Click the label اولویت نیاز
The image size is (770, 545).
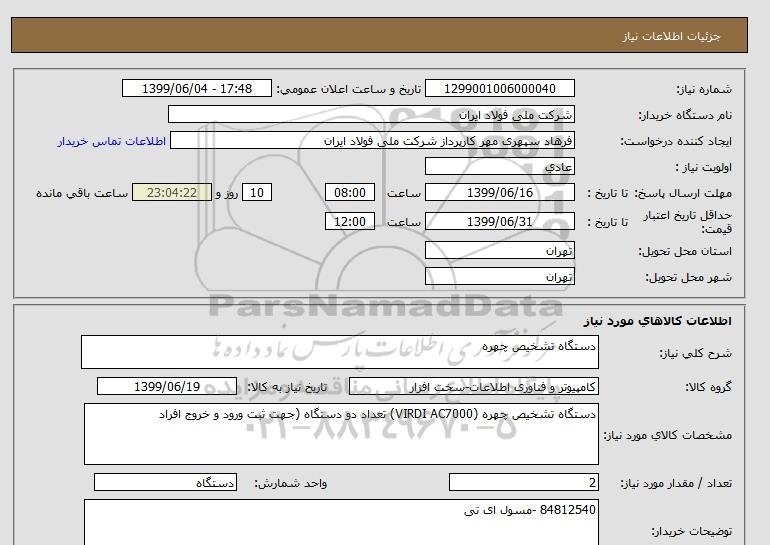[x=704, y=167]
